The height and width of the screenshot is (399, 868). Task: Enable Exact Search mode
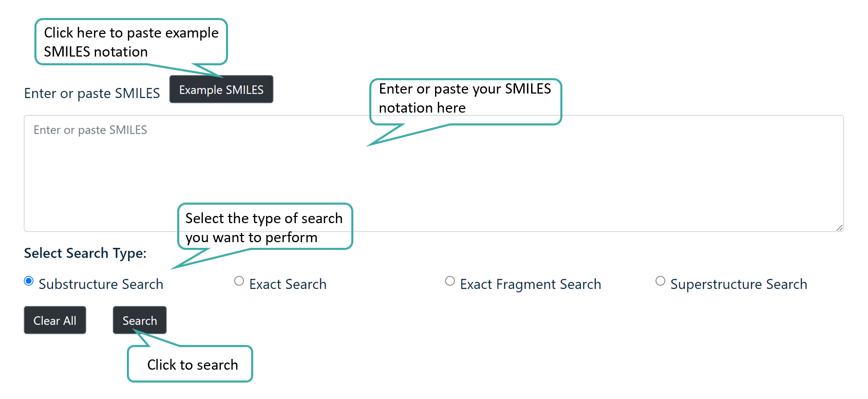(239, 281)
